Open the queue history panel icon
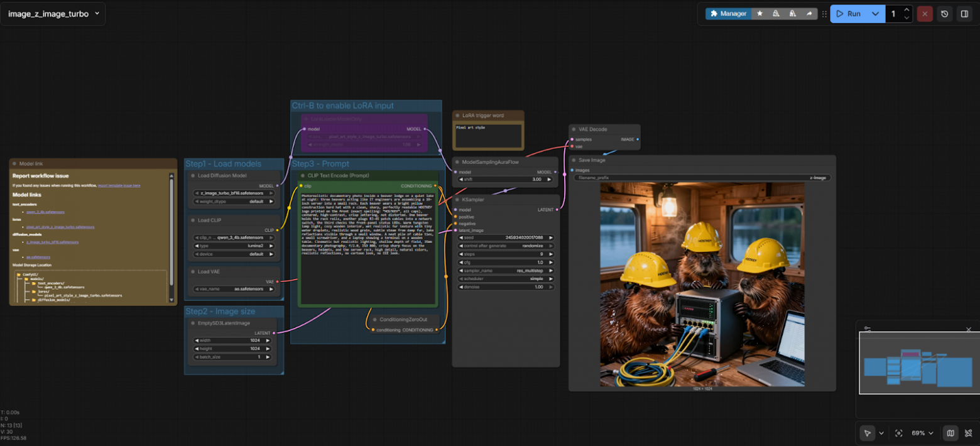 [x=944, y=13]
